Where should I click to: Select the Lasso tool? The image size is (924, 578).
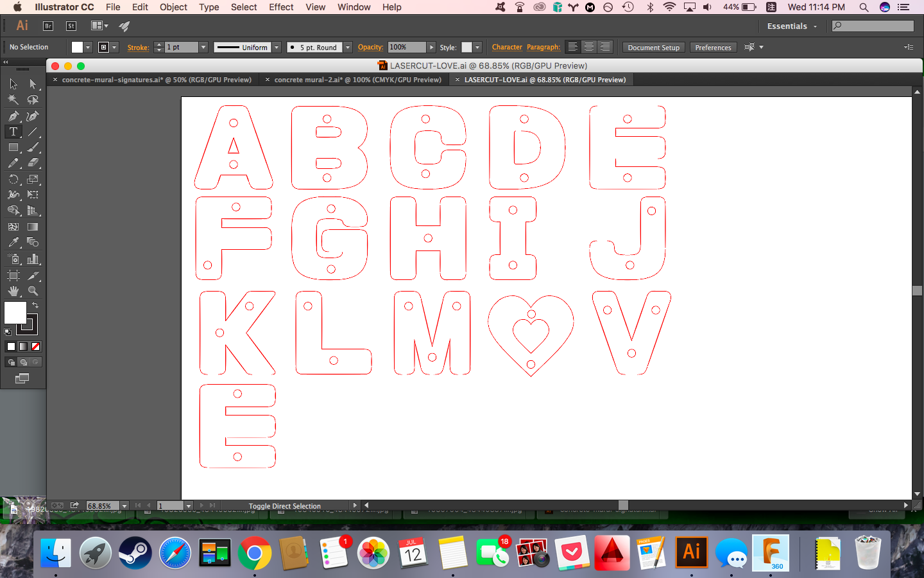click(x=33, y=100)
